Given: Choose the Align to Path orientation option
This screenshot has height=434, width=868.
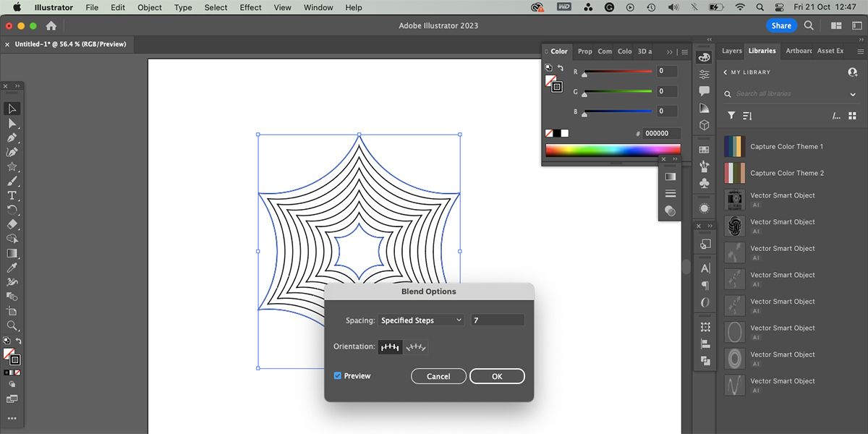Looking at the screenshot, I should click(416, 347).
